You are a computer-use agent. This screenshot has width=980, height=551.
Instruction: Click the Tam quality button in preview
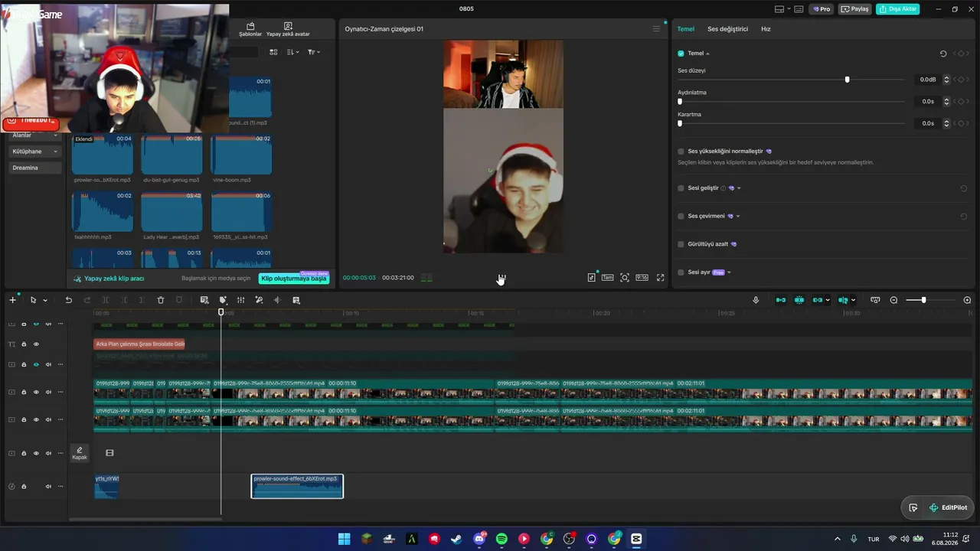point(607,278)
